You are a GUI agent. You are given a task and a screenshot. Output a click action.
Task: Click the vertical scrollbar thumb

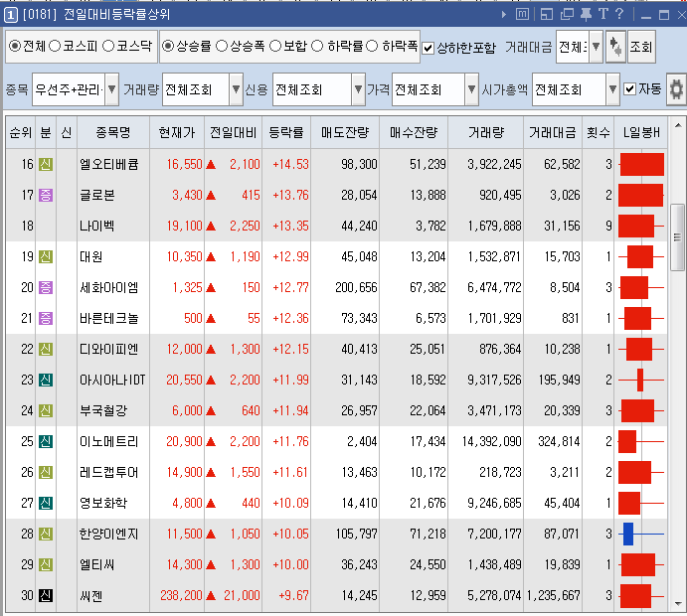[677, 237]
